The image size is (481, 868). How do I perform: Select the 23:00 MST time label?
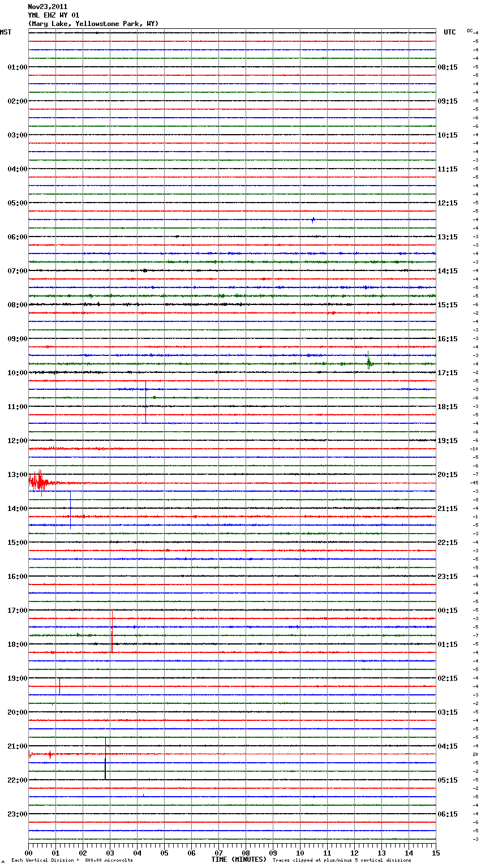tap(17, 814)
